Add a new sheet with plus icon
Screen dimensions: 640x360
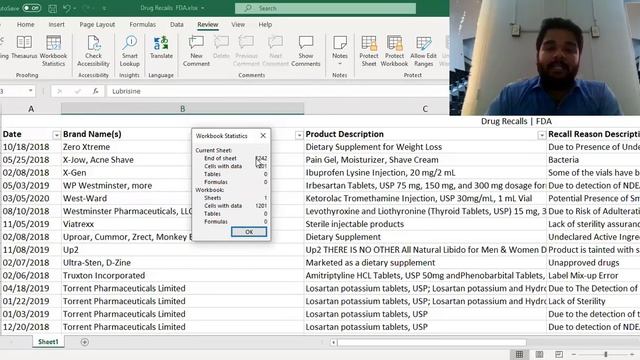(x=84, y=342)
